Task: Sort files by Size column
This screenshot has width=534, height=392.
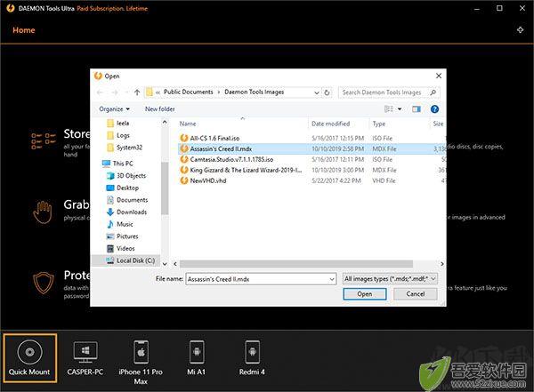Action: [438, 124]
